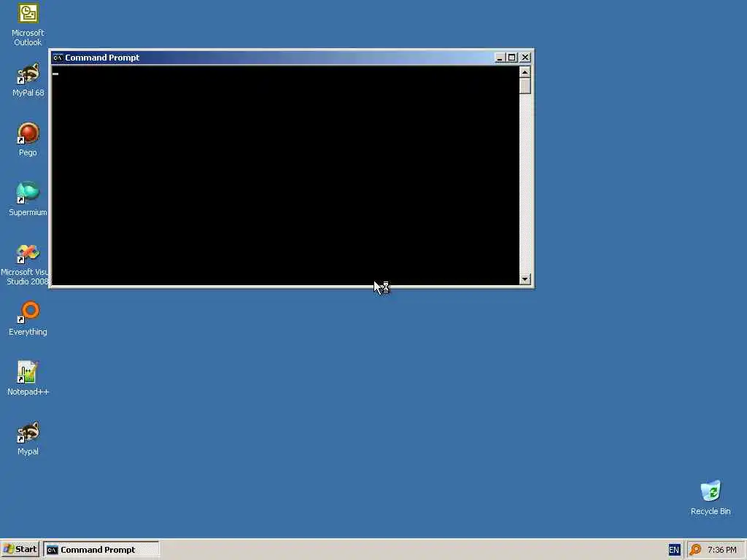Click the Command Prompt taskbar button

(101, 550)
